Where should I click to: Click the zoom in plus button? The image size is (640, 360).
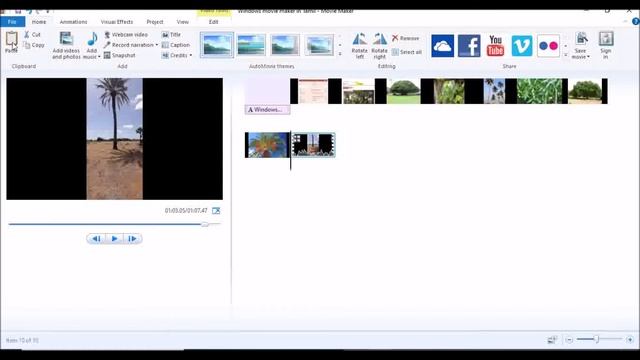click(x=630, y=340)
